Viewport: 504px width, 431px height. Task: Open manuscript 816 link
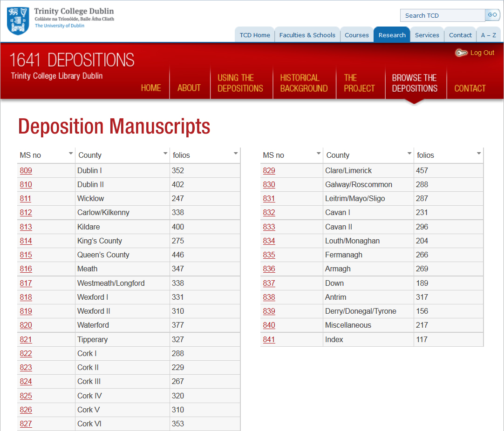coord(26,269)
